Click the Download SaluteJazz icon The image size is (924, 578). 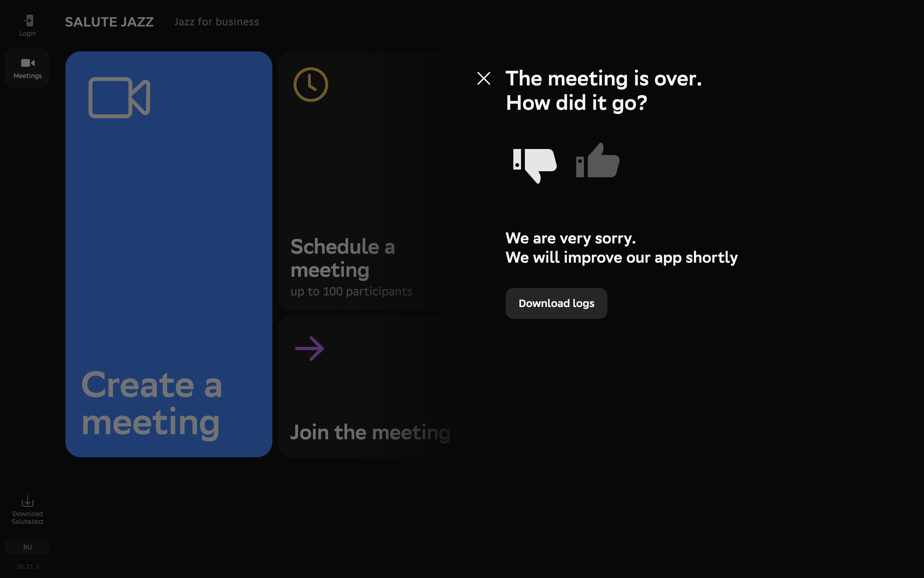28,501
